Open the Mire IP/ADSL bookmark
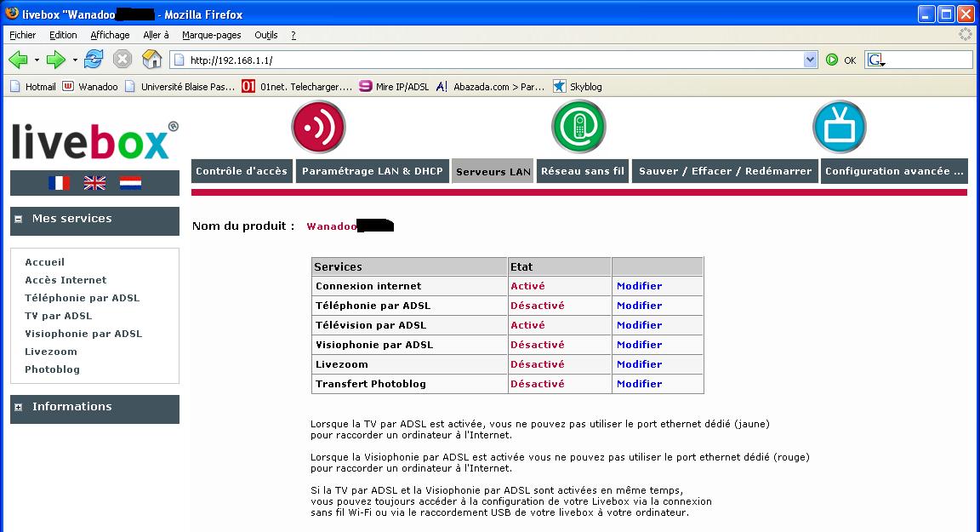The height and width of the screenshot is (532, 980). (x=394, y=87)
